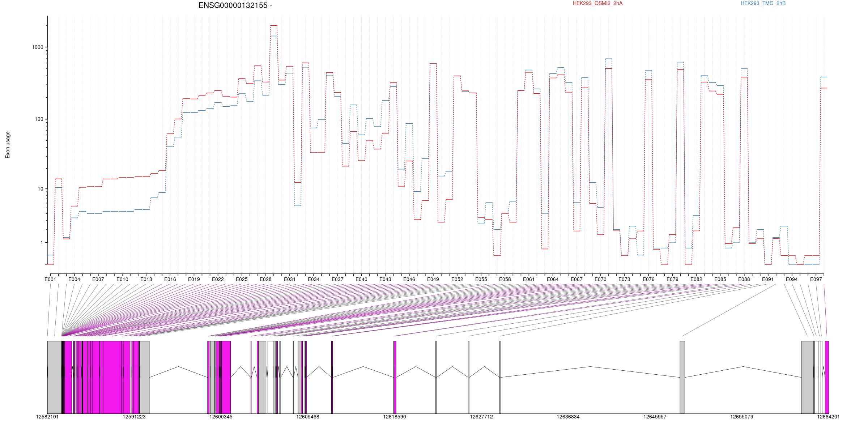Click exon label E013
This screenshot has height=434, width=868.
coord(146,279)
